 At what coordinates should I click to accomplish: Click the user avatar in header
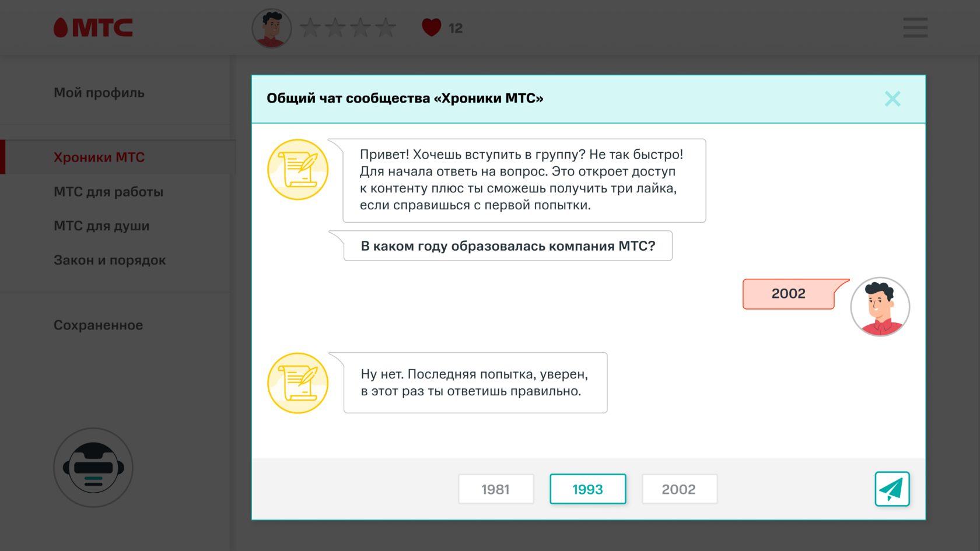271,28
